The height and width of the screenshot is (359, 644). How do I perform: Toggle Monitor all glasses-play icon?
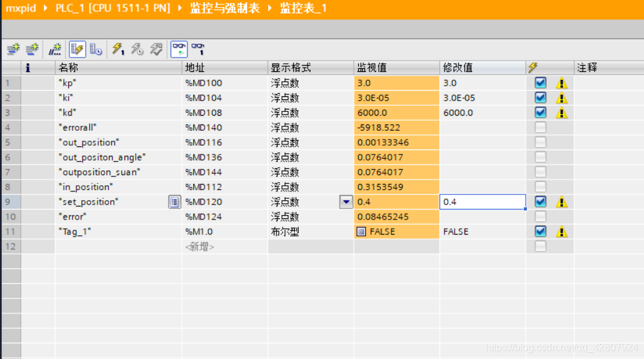point(179,49)
